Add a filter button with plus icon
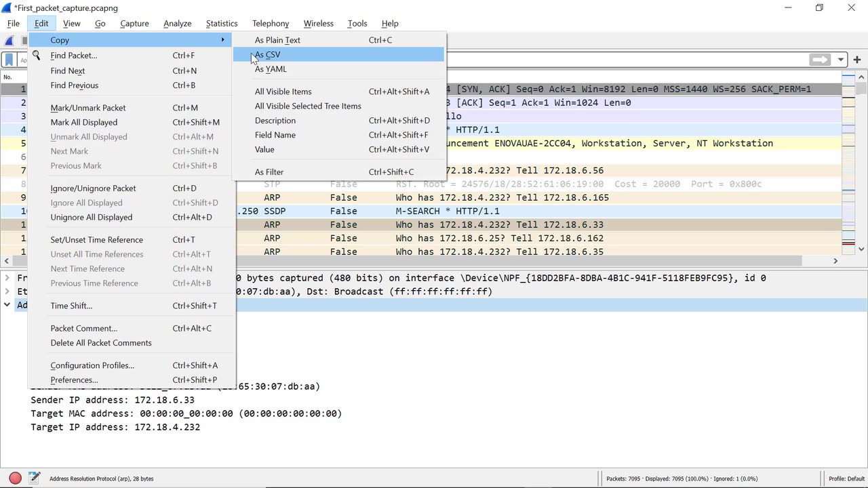The image size is (868, 488). [857, 60]
